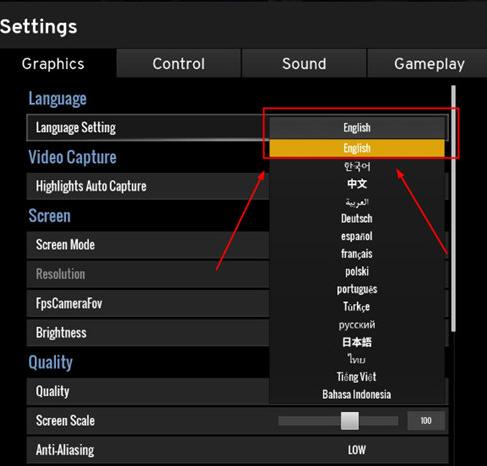Choose español from the dropdown list

357,236
